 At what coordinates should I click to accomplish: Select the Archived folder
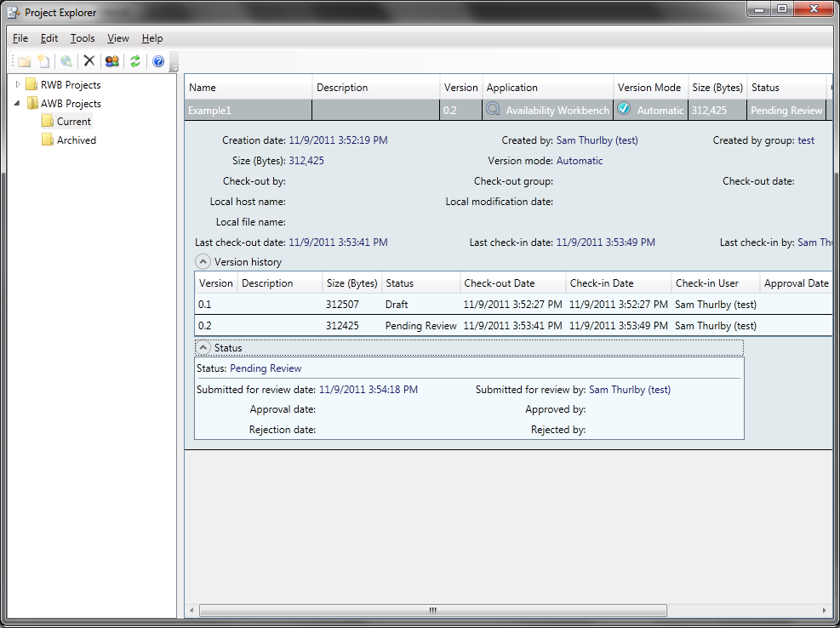pos(76,140)
